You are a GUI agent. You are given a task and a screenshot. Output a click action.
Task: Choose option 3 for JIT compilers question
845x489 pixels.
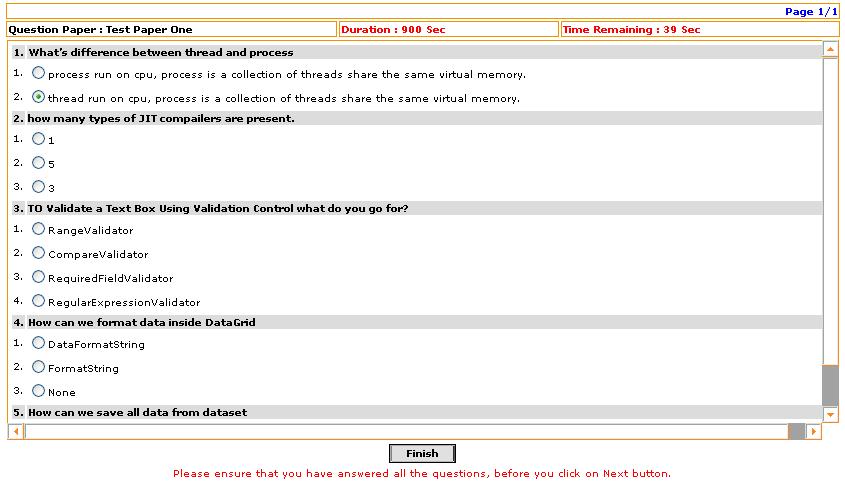point(38,187)
